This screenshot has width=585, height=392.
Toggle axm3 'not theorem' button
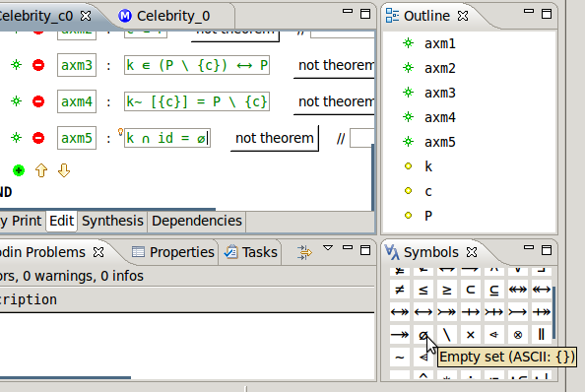pos(334,66)
